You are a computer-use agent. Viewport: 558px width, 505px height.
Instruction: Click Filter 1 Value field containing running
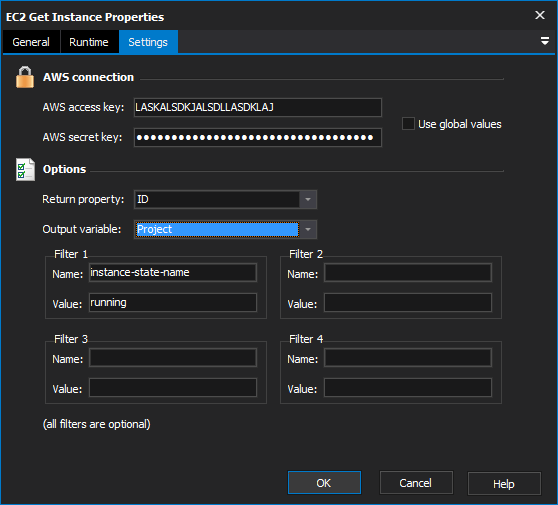point(173,303)
